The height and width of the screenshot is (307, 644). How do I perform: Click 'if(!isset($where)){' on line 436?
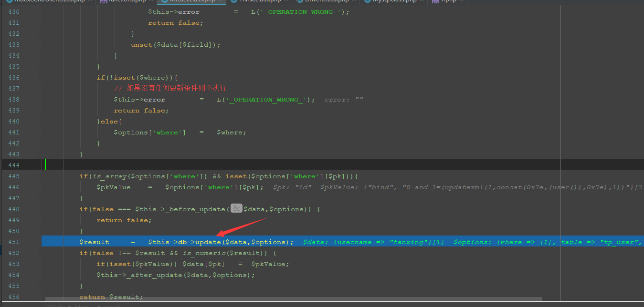point(137,78)
